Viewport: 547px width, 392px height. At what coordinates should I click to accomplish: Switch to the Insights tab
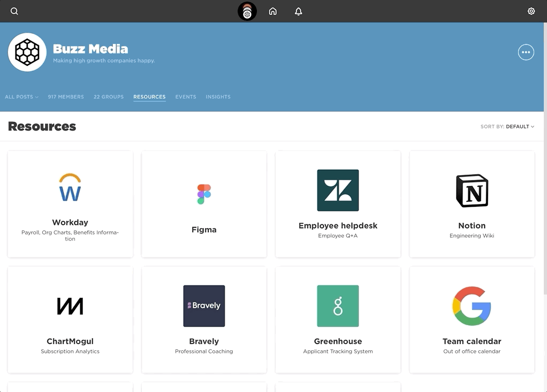pos(218,97)
